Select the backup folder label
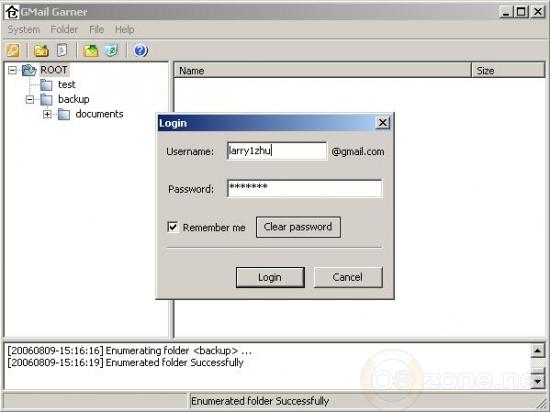Image resolution: width=550 pixels, height=412 pixels. point(74,100)
